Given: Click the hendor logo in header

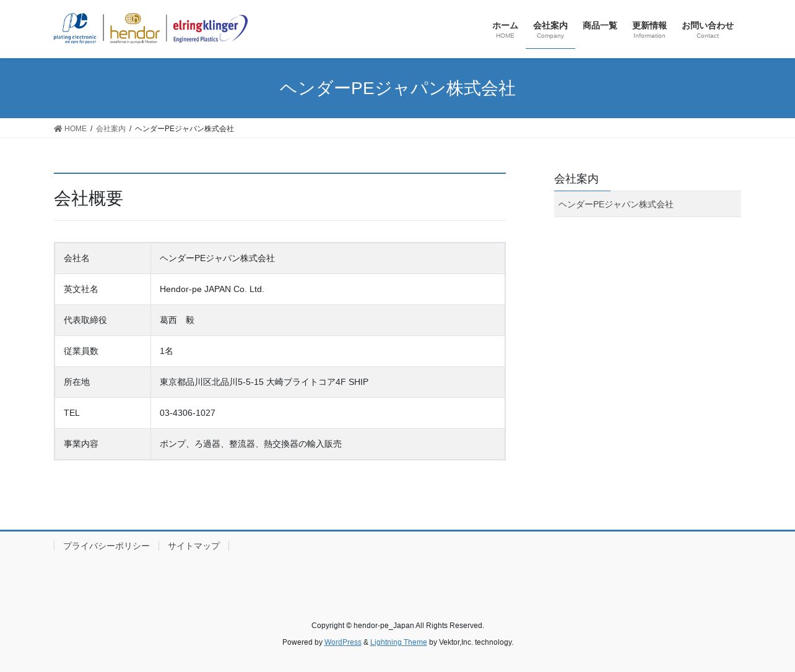Looking at the screenshot, I should tap(134, 28).
